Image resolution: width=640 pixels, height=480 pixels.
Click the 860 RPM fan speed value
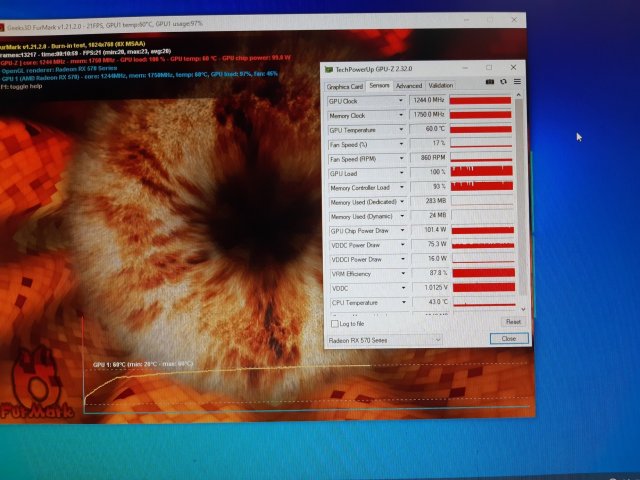tap(429, 158)
